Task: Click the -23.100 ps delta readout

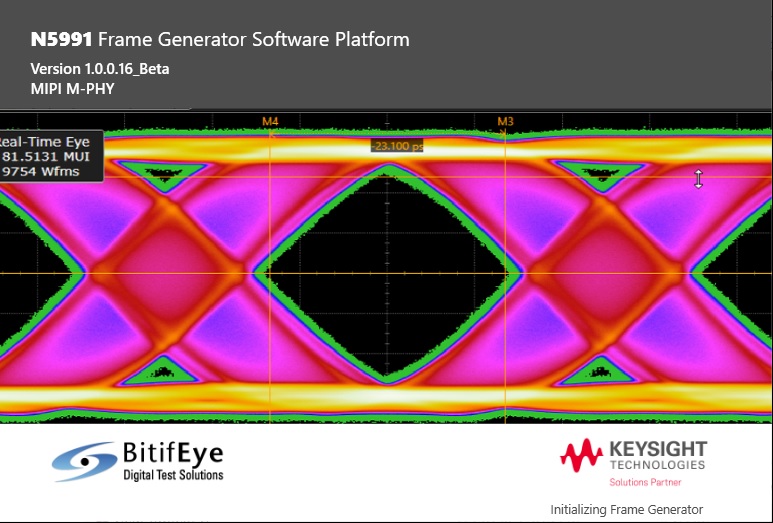Action: coord(397,146)
